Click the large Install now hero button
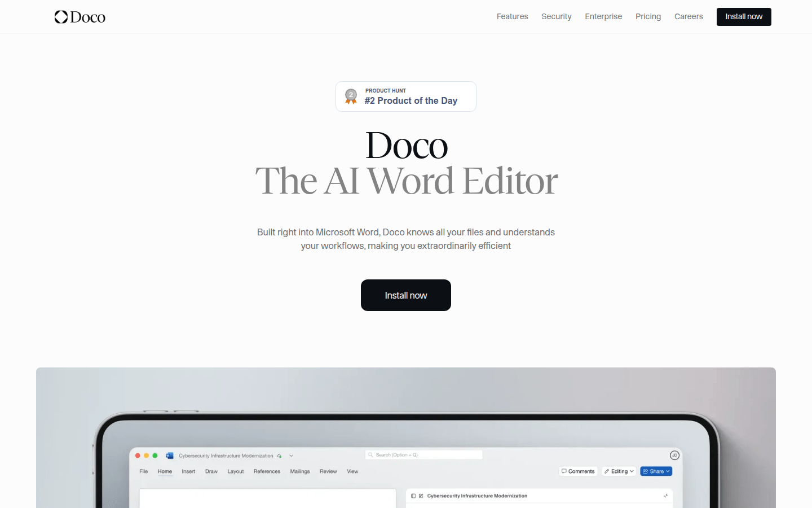 [406, 295]
